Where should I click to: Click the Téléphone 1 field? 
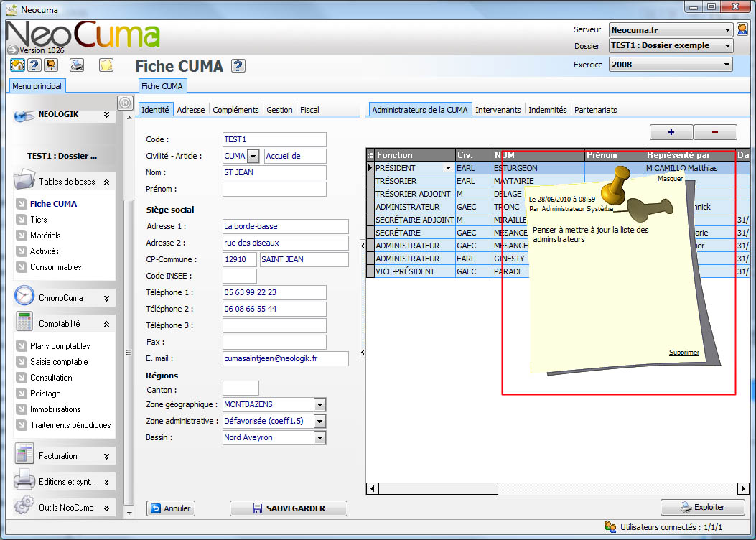tap(274, 293)
